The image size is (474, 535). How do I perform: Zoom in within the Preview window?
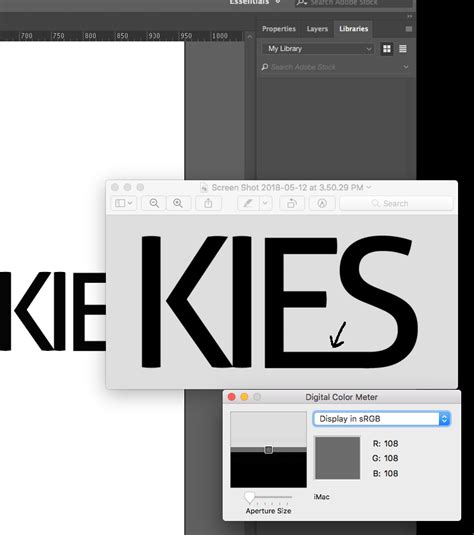pyautogui.click(x=178, y=203)
